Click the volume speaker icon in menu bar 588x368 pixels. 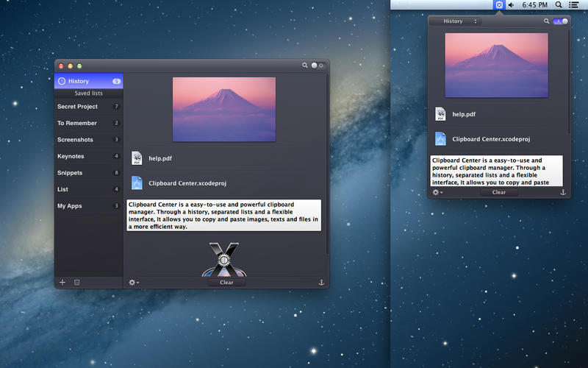coord(512,4)
